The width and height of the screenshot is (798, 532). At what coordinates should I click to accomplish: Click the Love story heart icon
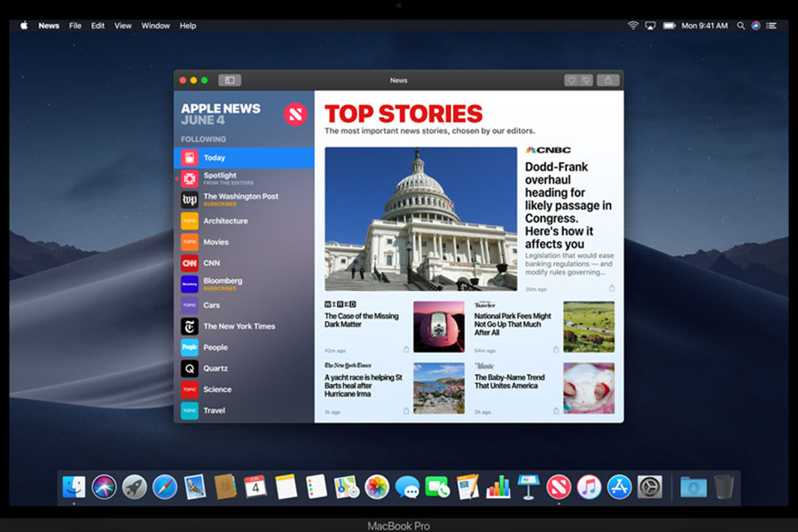click(572, 80)
